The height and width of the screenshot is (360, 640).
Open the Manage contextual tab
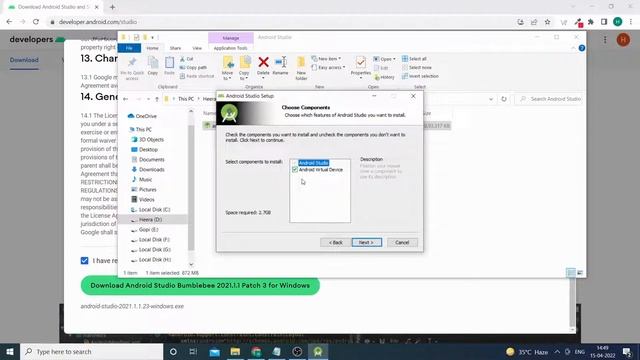click(x=231, y=38)
